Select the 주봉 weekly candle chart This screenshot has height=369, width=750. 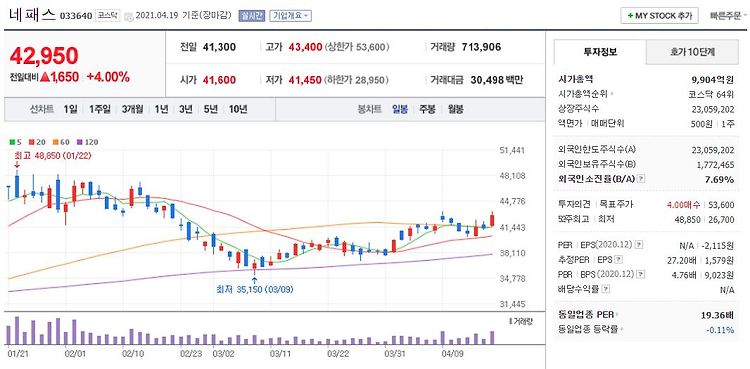point(427,109)
